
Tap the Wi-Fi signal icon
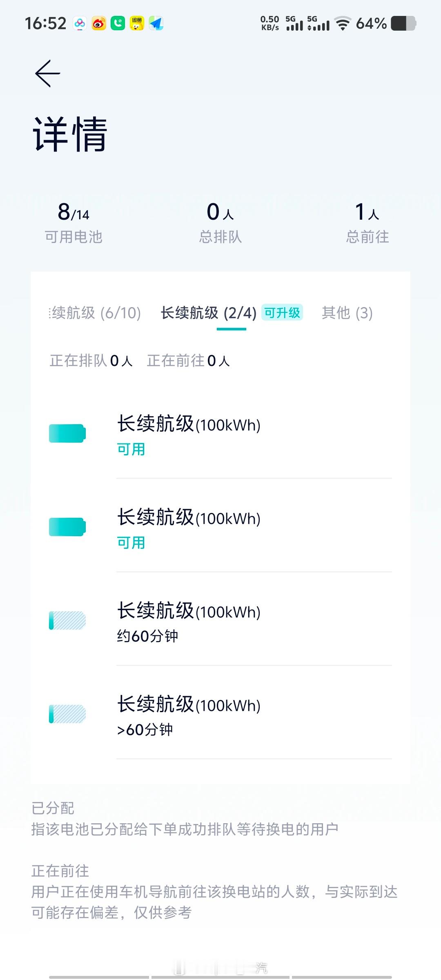343,23
